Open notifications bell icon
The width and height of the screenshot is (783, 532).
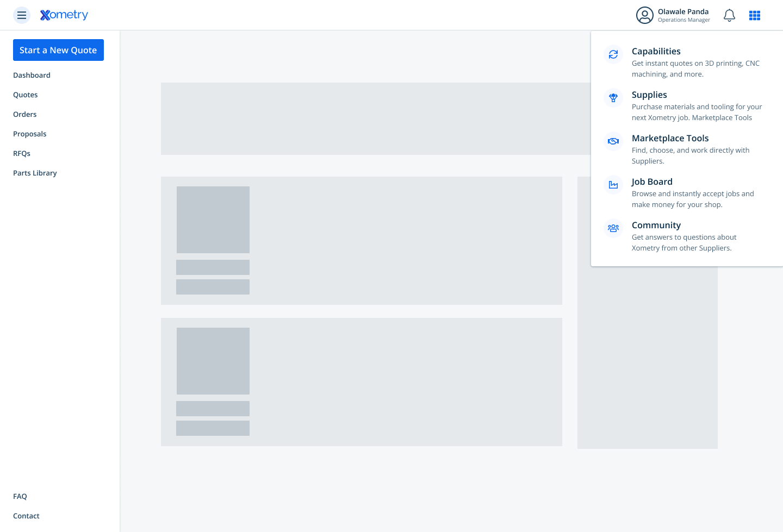click(730, 15)
